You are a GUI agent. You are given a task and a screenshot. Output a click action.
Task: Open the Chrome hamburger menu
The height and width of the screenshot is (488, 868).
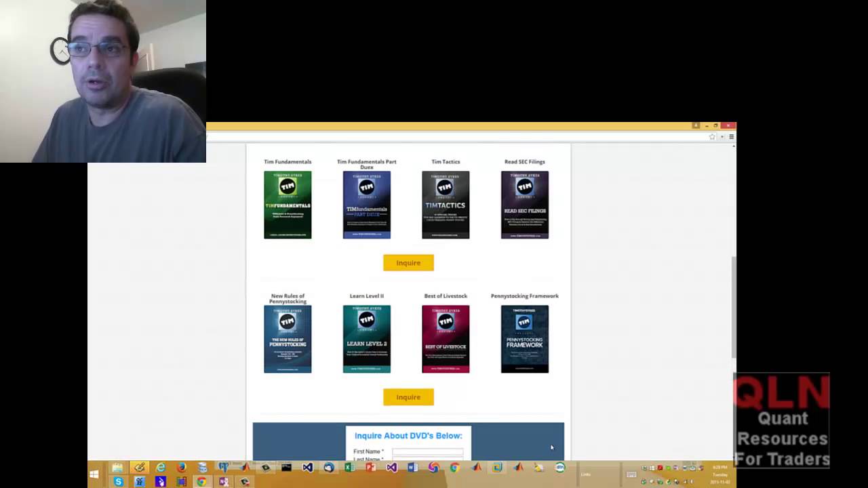[731, 137]
